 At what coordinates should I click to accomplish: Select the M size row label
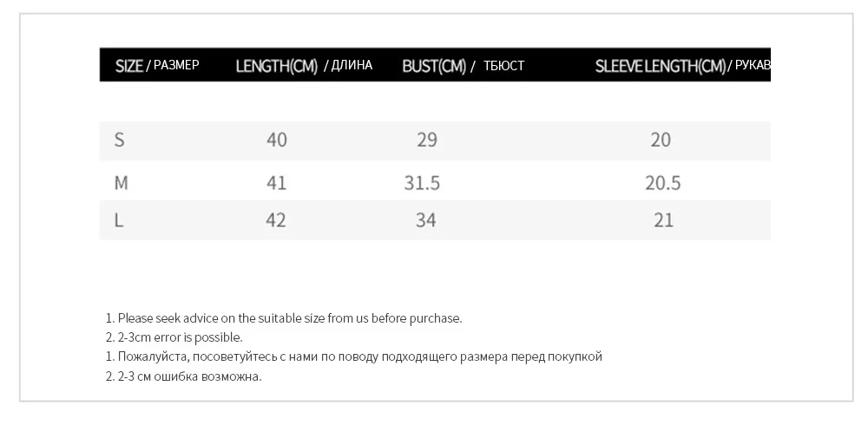tap(121, 182)
